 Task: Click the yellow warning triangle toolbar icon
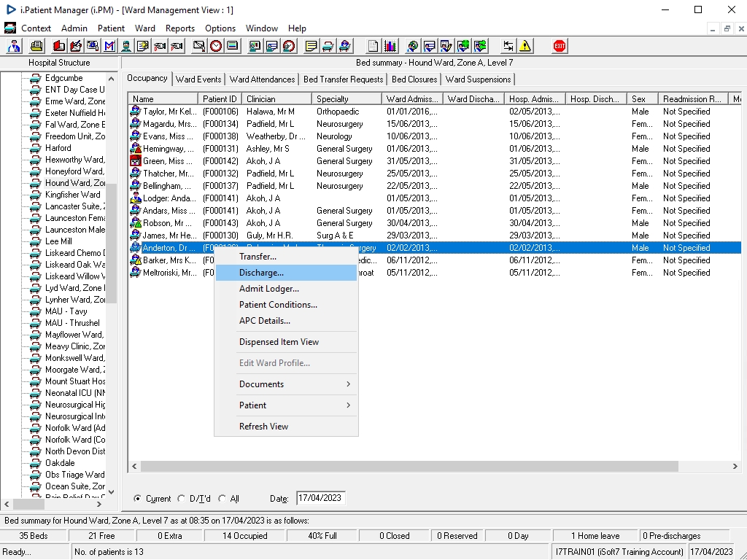coord(525,46)
